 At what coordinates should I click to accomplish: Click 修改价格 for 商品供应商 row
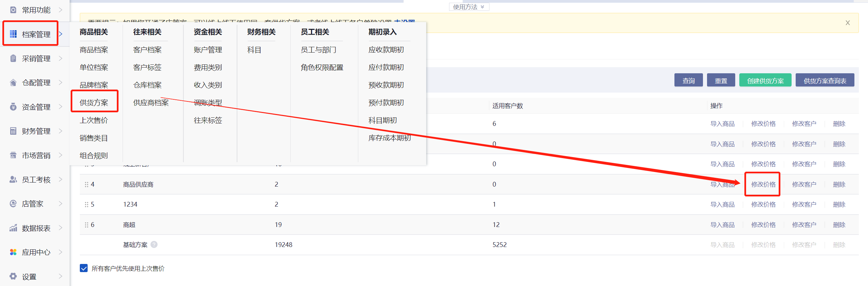point(763,184)
